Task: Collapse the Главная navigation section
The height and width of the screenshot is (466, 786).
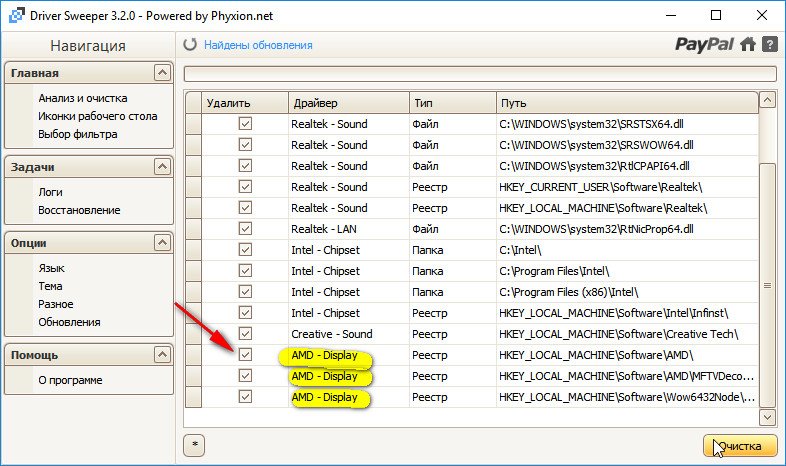Action: click(162, 73)
